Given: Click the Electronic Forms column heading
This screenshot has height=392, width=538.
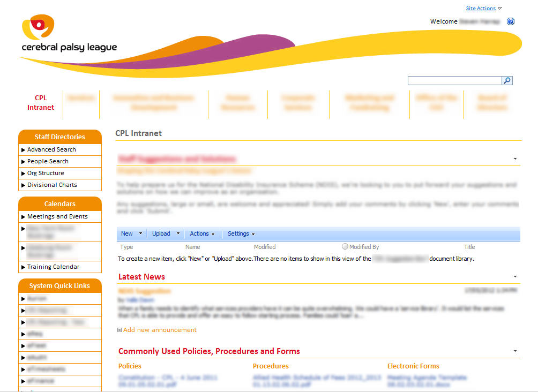Looking at the screenshot, I should coord(413,366).
